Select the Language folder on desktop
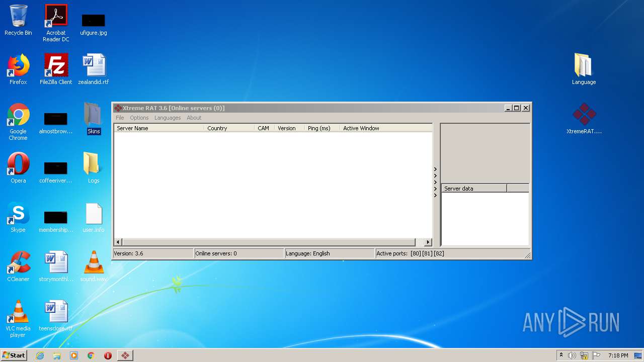Screen dimensions: 644x362 tap(584, 69)
